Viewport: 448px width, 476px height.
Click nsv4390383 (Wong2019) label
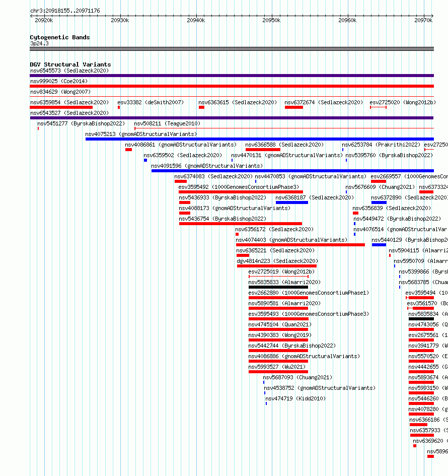coord(280,335)
